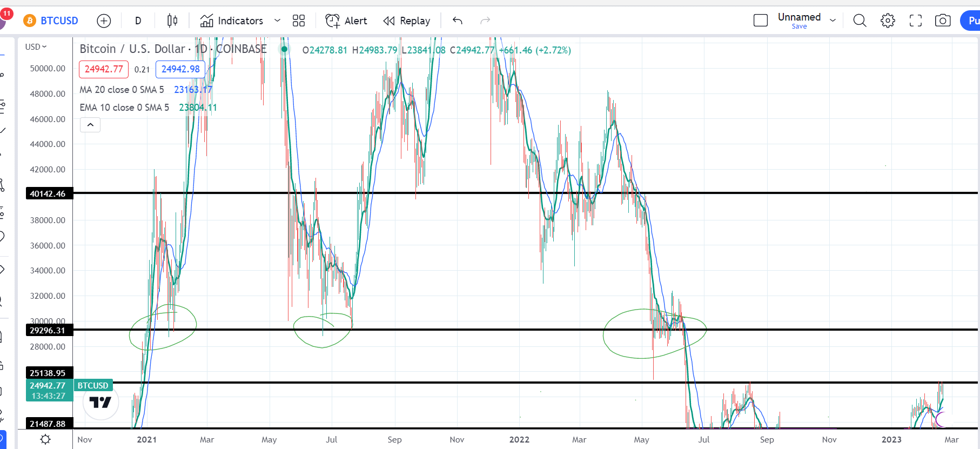980x449 pixels.
Task: Open time axis settings gear at bottom
Action: click(x=45, y=439)
